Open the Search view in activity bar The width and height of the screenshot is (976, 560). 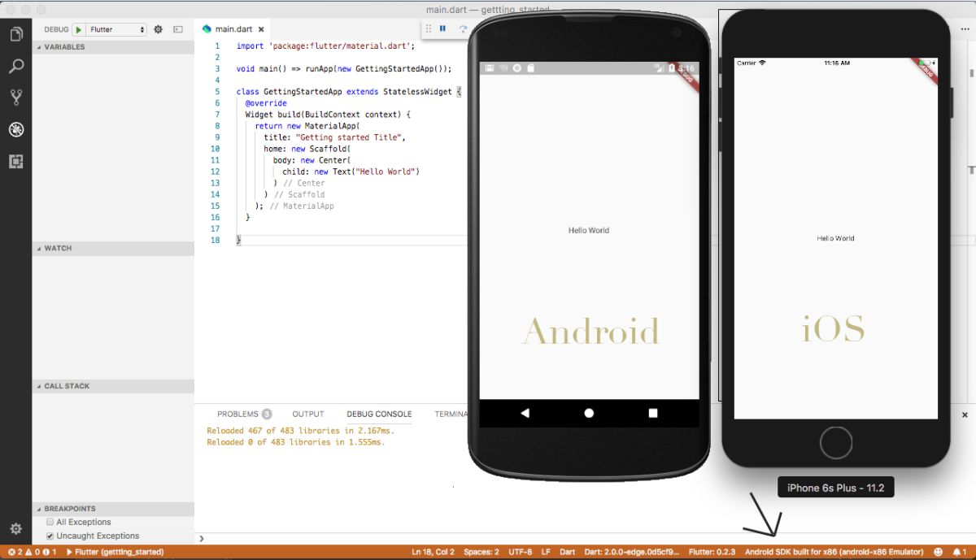coord(15,66)
